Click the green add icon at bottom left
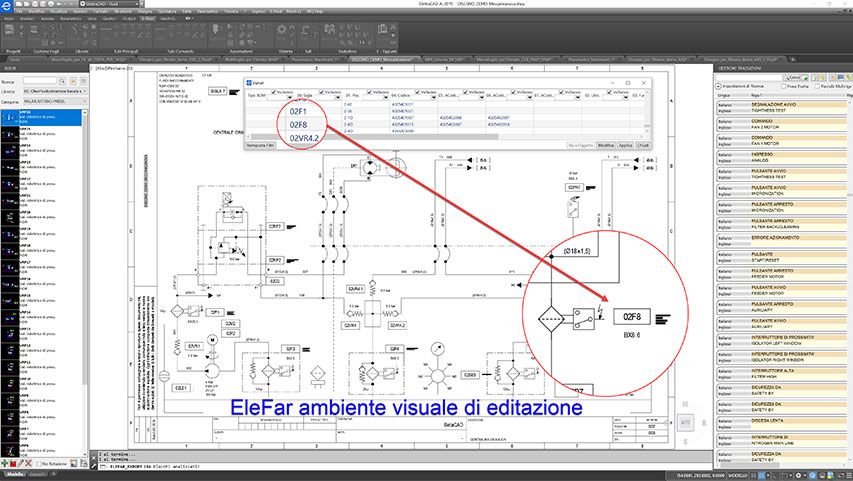The height and width of the screenshot is (481, 853). 6,464
